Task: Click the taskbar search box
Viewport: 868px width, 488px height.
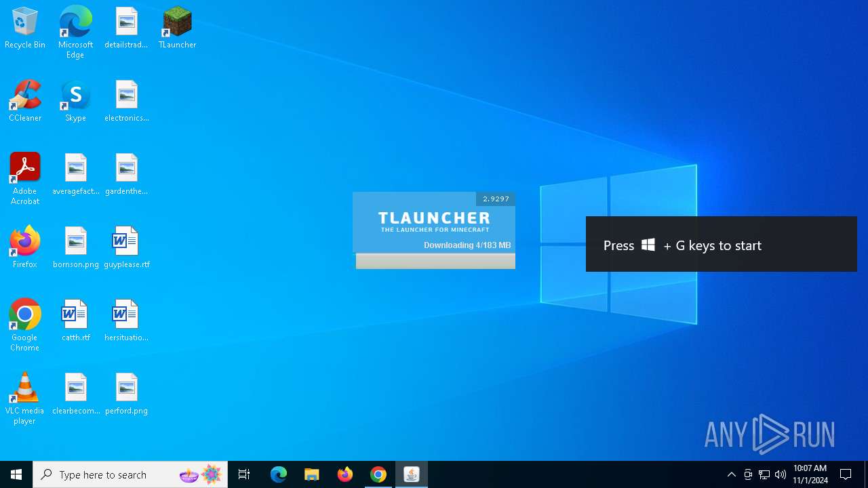Action: coord(130,474)
